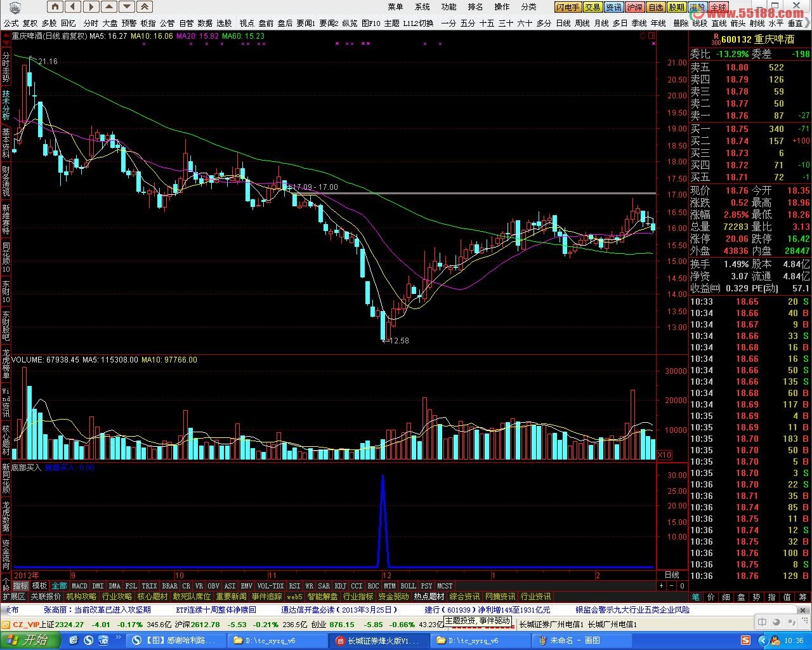
Task: Open 机构攻略 info tab
Action: (x=82, y=597)
